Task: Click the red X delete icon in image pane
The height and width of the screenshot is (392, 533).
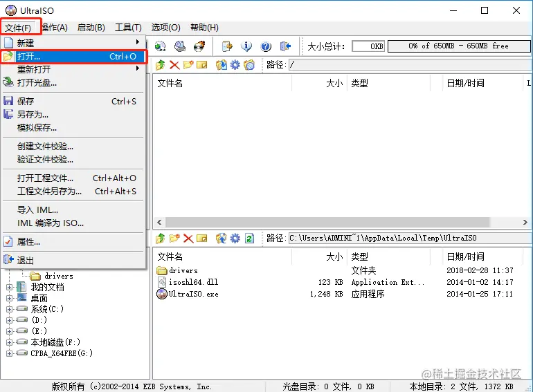Action: (x=174, y=64)
